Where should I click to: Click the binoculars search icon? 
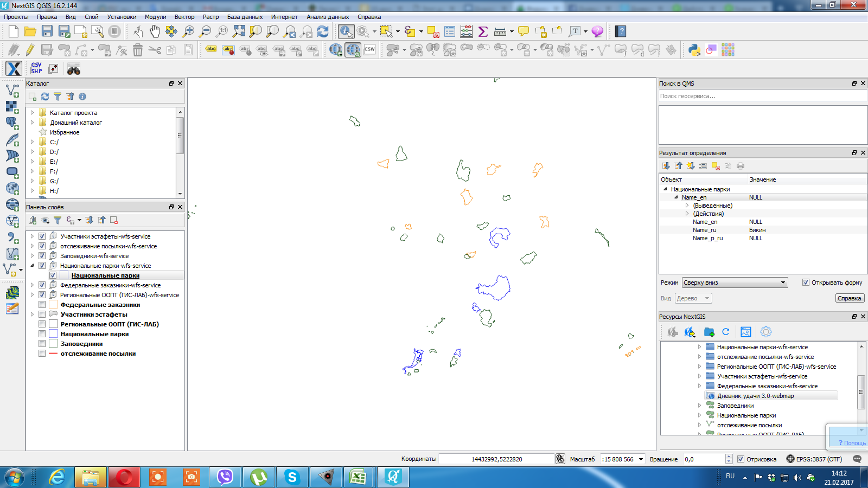click(74, 69)
